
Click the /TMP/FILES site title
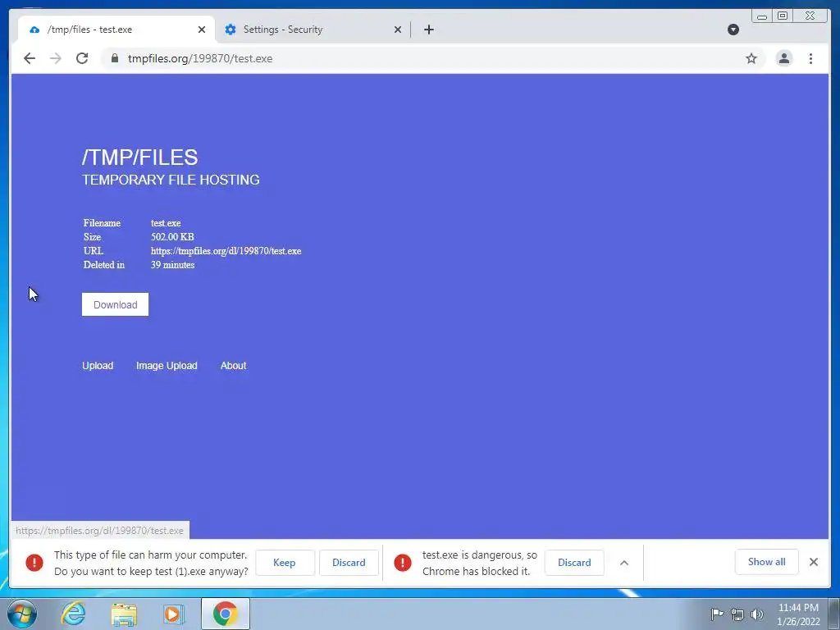coord(139,157)
